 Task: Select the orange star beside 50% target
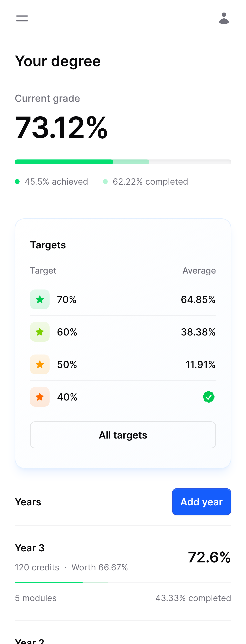pos(40,364)
